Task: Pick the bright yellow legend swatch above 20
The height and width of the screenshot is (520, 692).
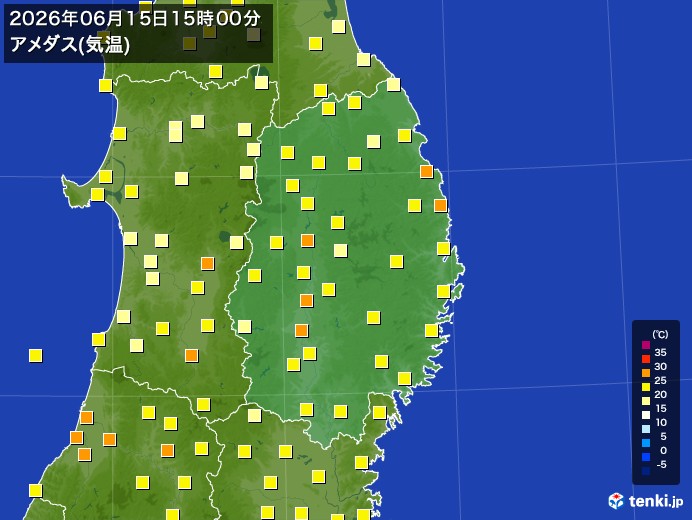Action: tap(646, 387)
